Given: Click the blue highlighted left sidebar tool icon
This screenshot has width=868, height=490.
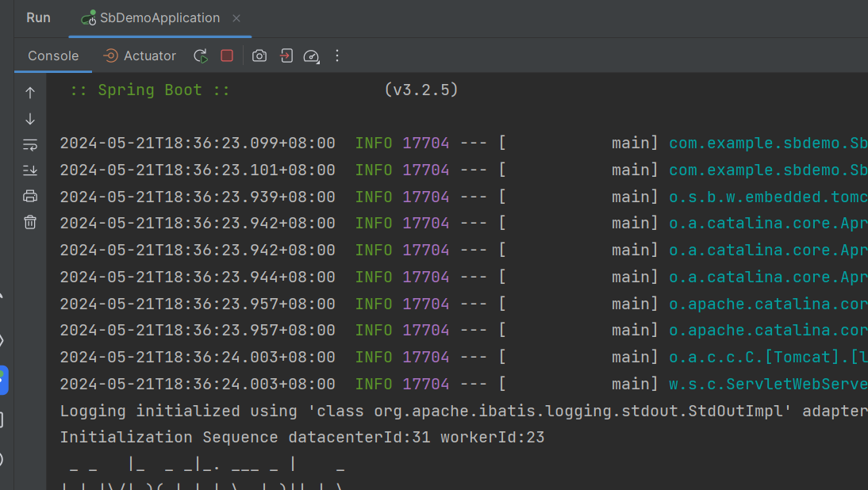Looking at the screenshot, I should tap(3, 380).
